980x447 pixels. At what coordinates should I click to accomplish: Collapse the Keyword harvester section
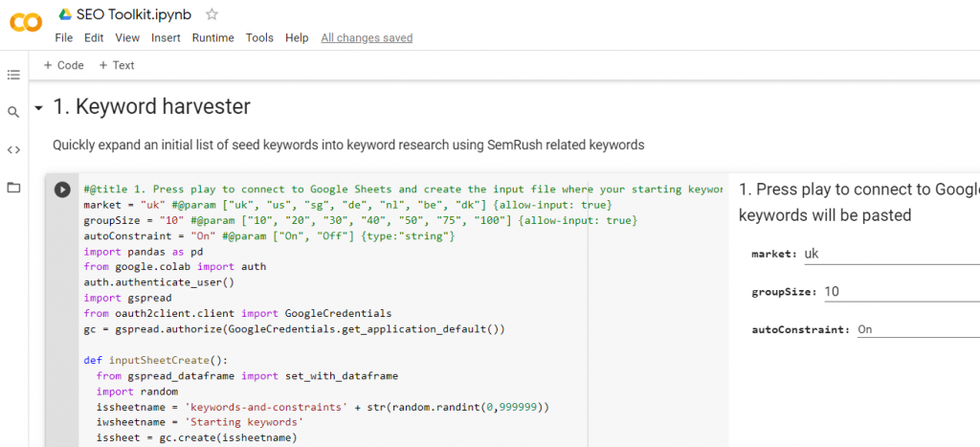(39, 109)
